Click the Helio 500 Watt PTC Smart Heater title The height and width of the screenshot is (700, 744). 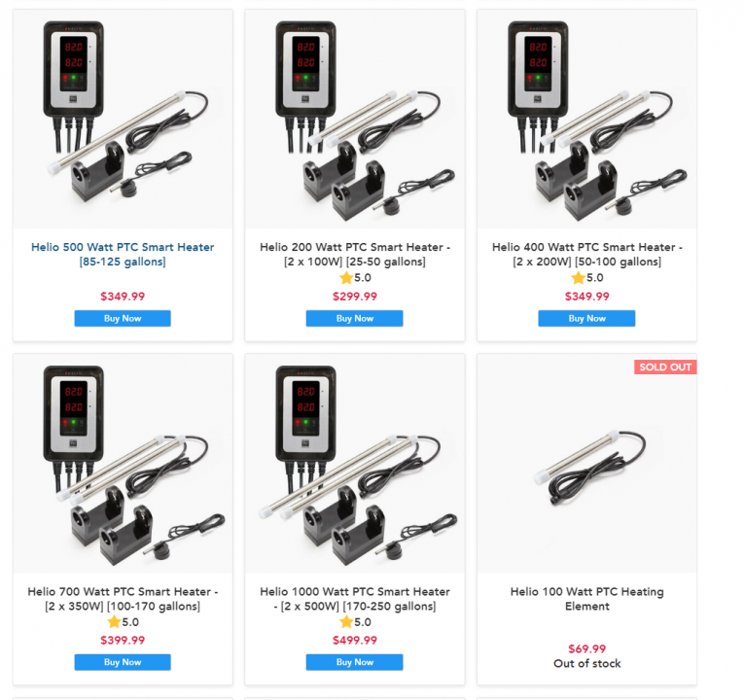pos(123,254)
